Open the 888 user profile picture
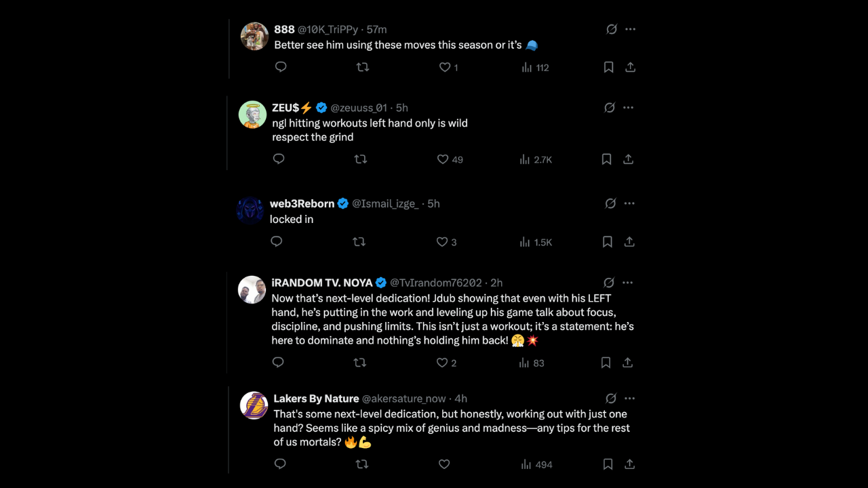The image size is (868, 488). click(254, 36)
